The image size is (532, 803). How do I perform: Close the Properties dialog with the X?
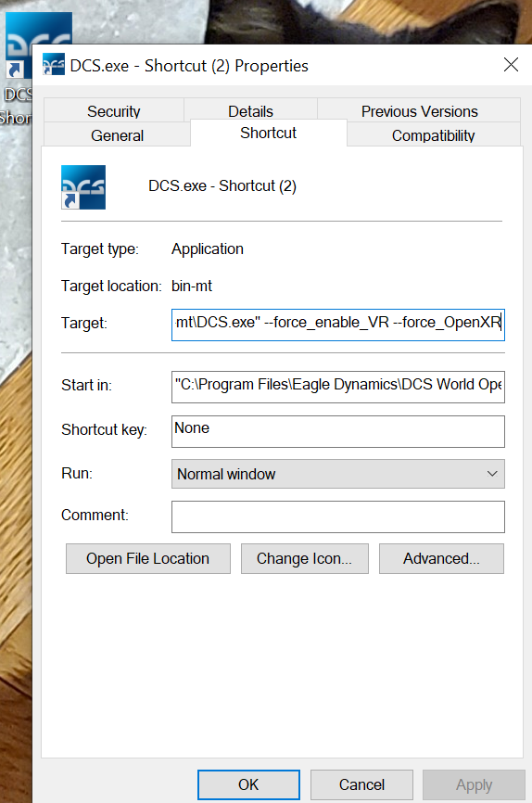[511, 65]
